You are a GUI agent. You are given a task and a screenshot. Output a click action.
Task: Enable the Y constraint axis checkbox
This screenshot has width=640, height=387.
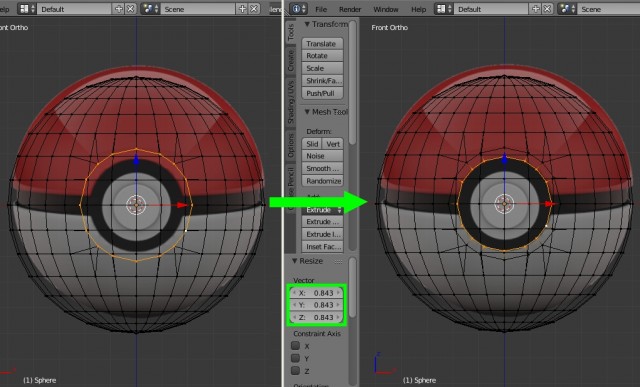(x=296, y=358)
